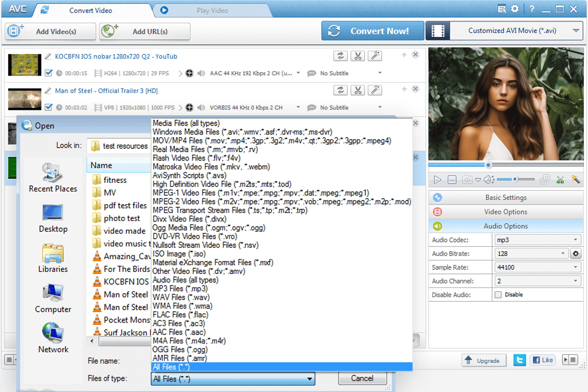Image resolution: width=588 pixels, height=392 pixels.
Task: Open the magic wand effects editor for Man of Steel
Action: (x=375, y=90)
